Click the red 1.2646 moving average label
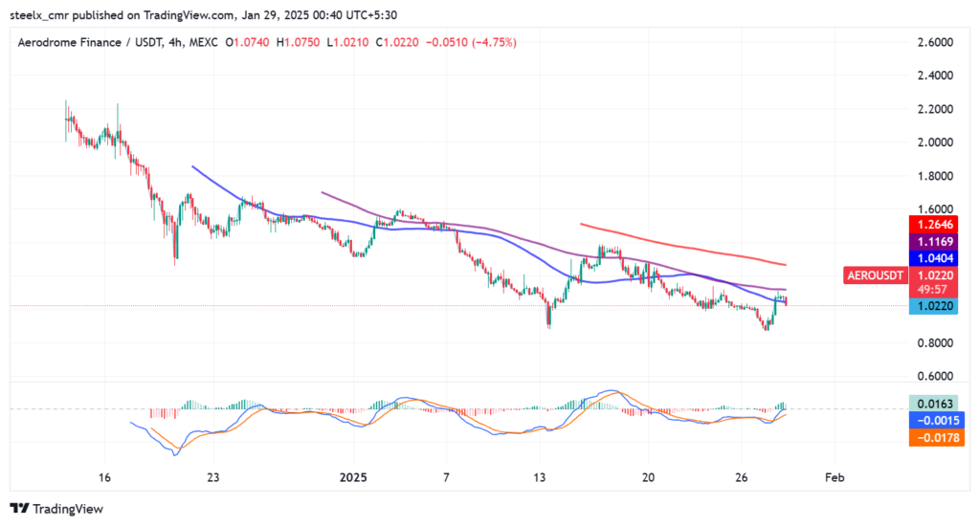Screen dimensions: 980x526 pos(933,225)
